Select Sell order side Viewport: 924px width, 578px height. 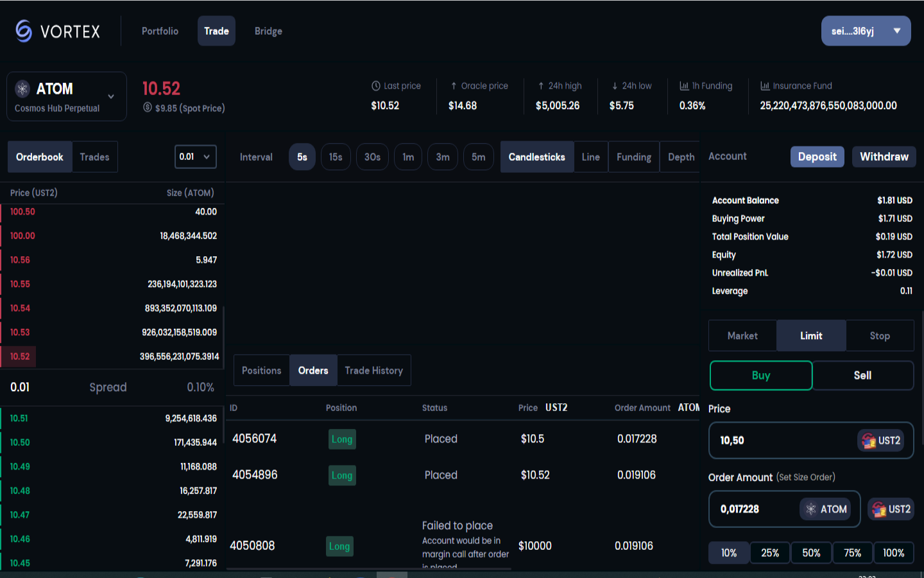click(x=863, y=375)
